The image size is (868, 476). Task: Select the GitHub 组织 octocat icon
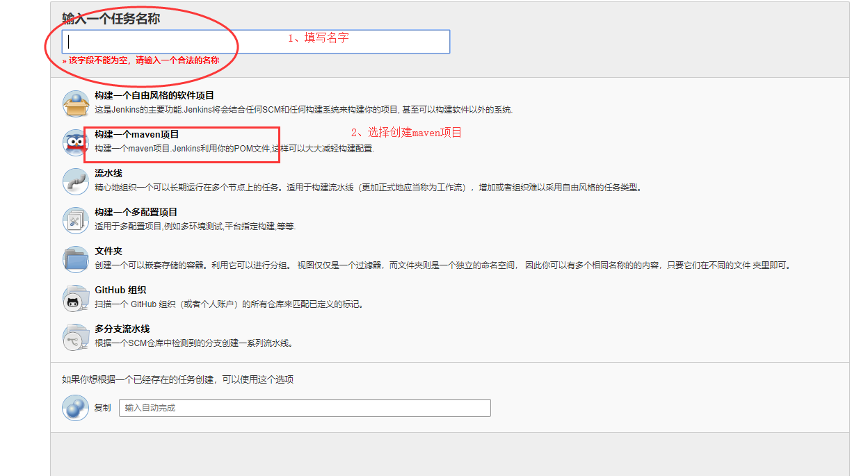point(76,298)
